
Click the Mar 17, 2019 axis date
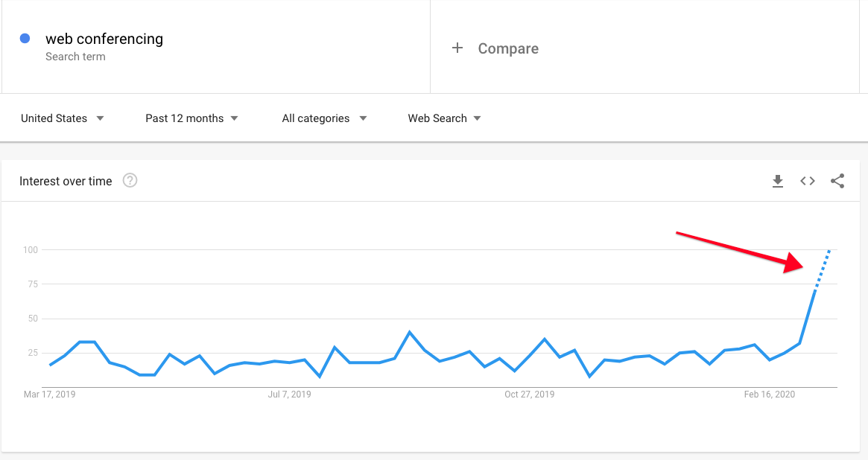(49, 394)
